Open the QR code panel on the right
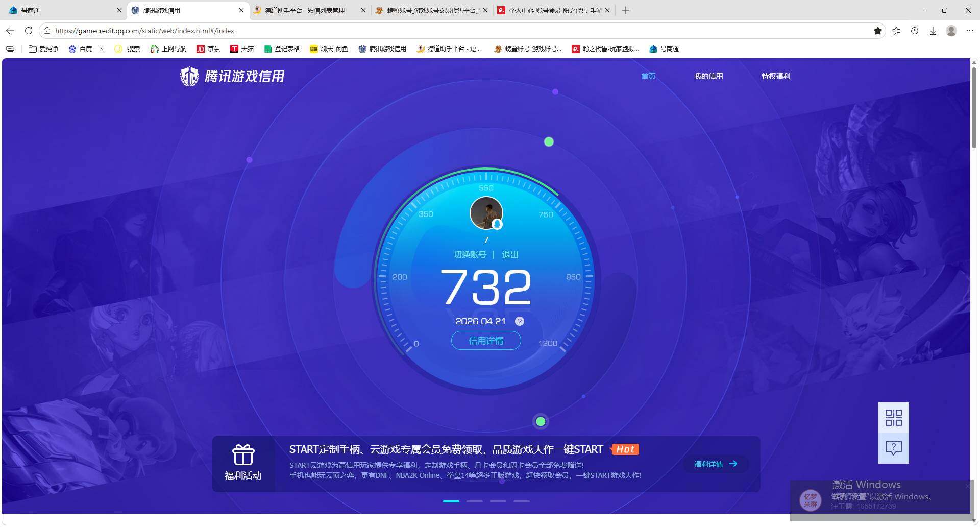The width and height of the screenshot is (980, 527). click(x=893, y=418)
